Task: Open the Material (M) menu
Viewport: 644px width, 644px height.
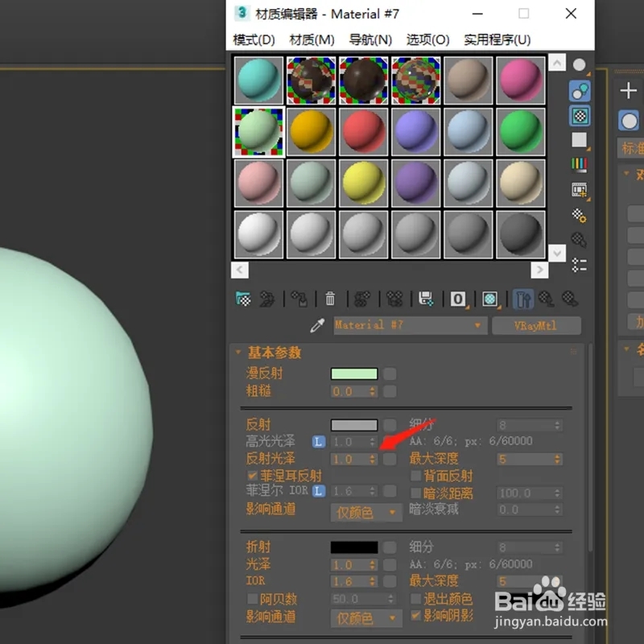Action: (312, 39)
